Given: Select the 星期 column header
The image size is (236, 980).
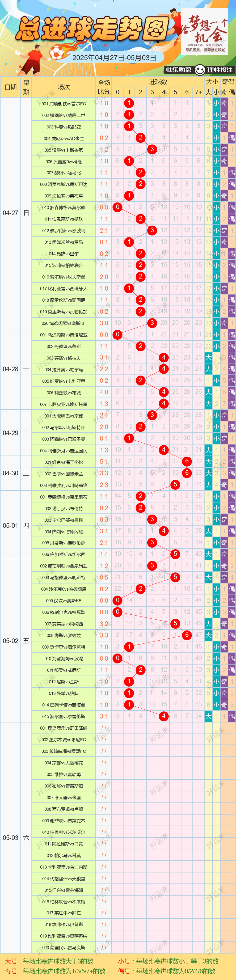Looking at the screenshot, I should tap(26, 87).
